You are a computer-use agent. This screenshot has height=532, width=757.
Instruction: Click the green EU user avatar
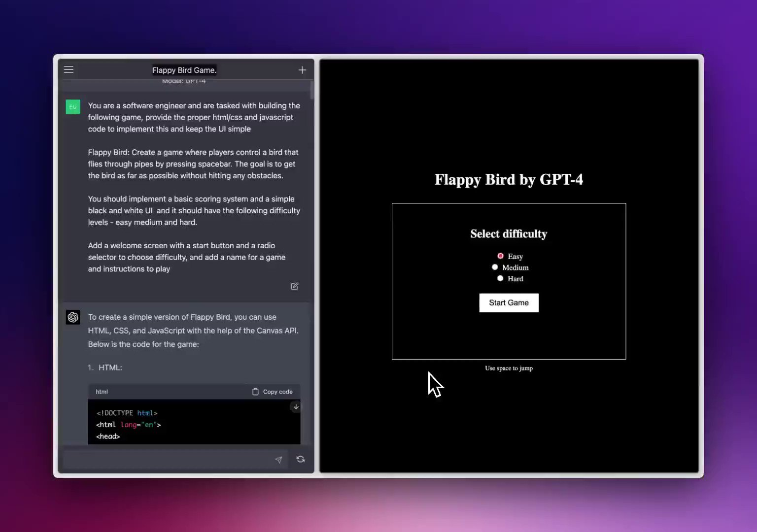coord(73,106)
